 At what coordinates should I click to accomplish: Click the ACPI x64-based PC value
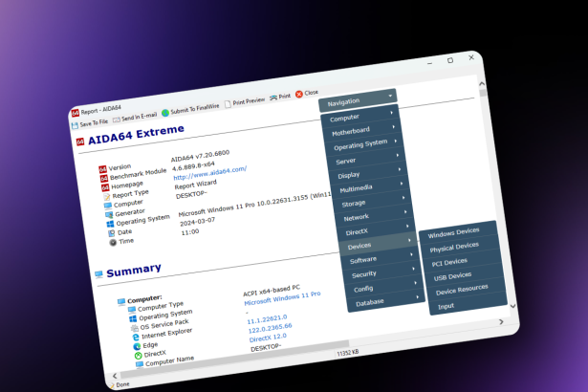tap(272, 291)
